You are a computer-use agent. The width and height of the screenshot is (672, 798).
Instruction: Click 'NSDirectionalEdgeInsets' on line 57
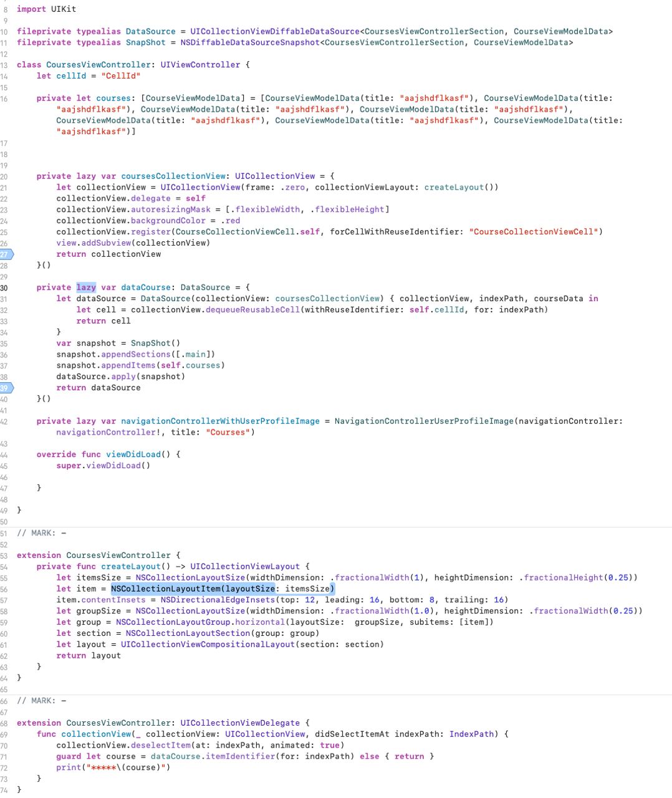[x=218, y=600]
